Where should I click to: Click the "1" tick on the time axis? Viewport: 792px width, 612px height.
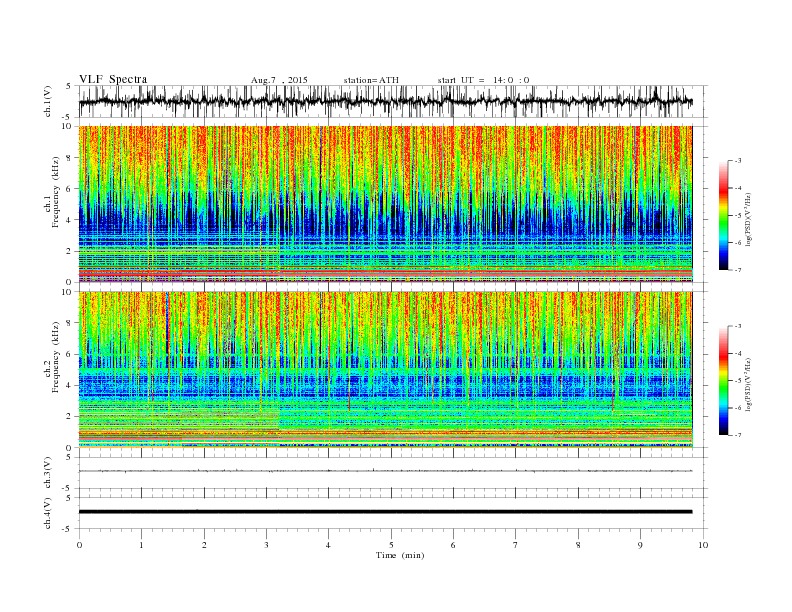tap(141, 545)
